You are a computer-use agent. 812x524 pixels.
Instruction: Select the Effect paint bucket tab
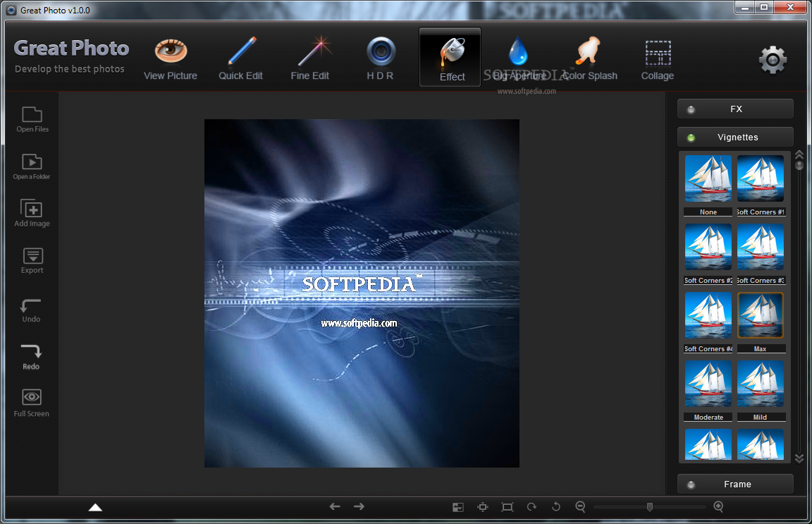point(450,57)
